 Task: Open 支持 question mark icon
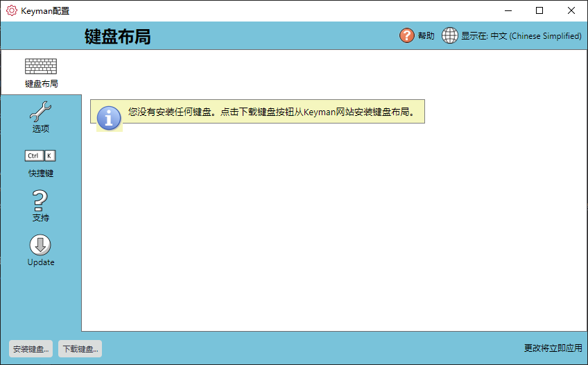point(40,201)
